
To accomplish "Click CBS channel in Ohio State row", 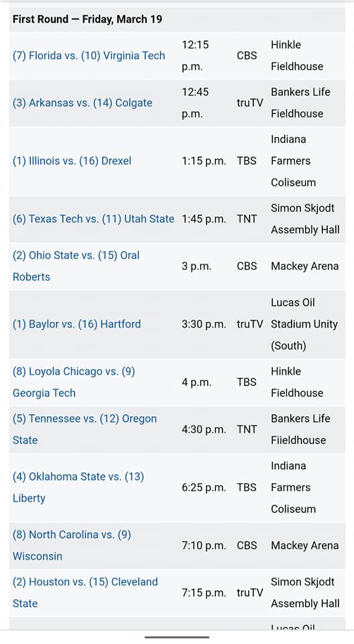I will pos(247,266).
